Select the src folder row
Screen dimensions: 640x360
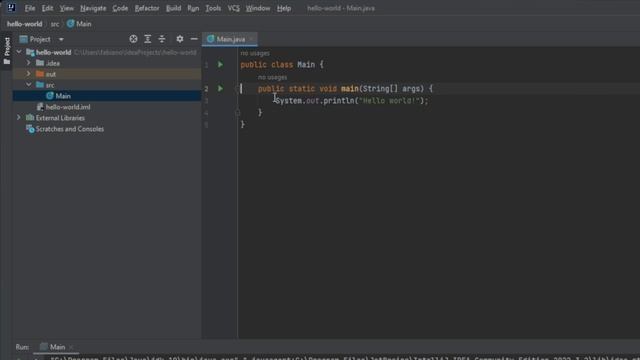click(107, 85)
